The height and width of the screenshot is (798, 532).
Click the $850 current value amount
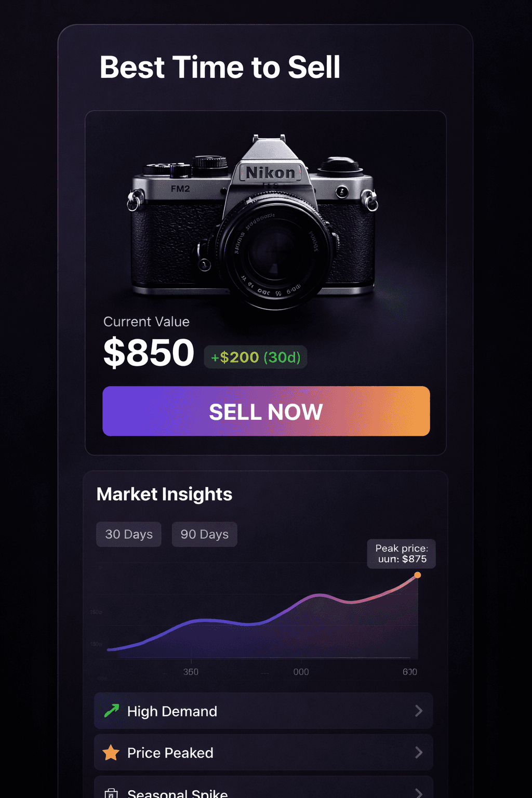[149, 353]
